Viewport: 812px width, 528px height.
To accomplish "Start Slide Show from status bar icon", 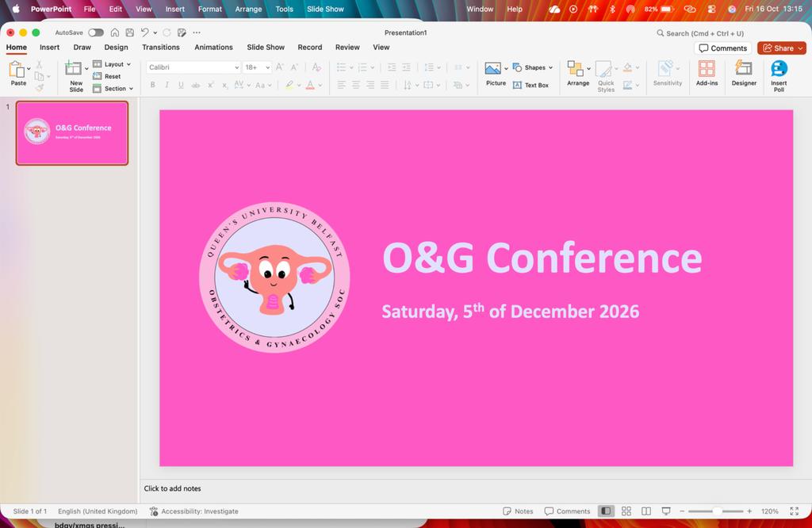I will 666,511.
